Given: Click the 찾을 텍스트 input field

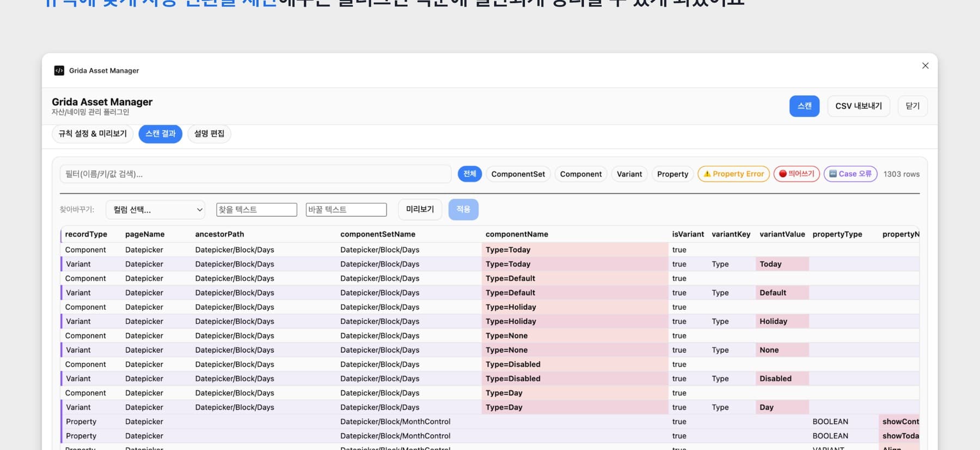Looking at the screenshot, I should tap(256, 210).
